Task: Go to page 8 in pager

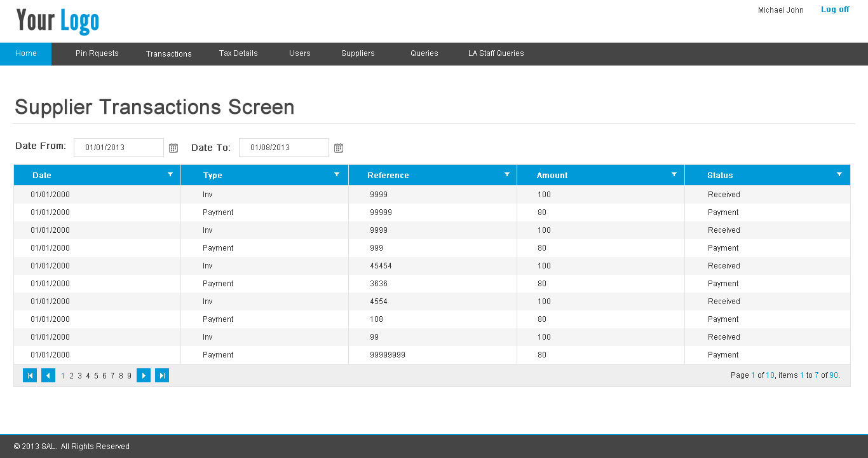Action: pos(121,376)
